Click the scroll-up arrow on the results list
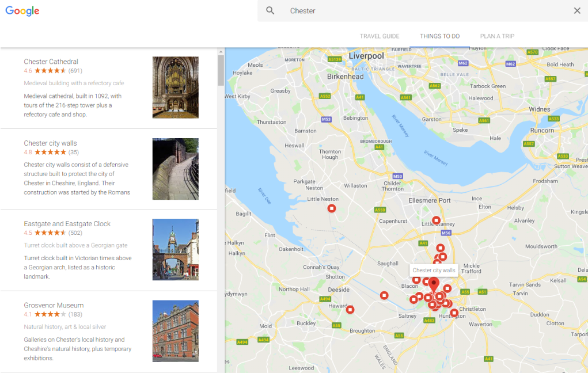The image size is (588, 373). pos(221,52)
